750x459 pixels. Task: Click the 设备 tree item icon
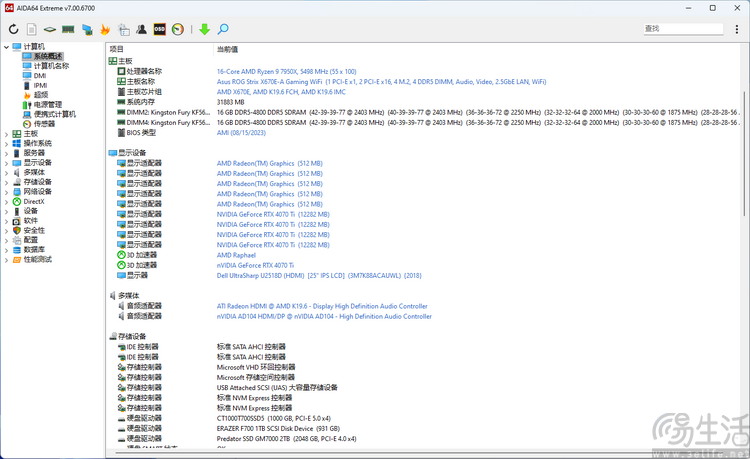17,211
